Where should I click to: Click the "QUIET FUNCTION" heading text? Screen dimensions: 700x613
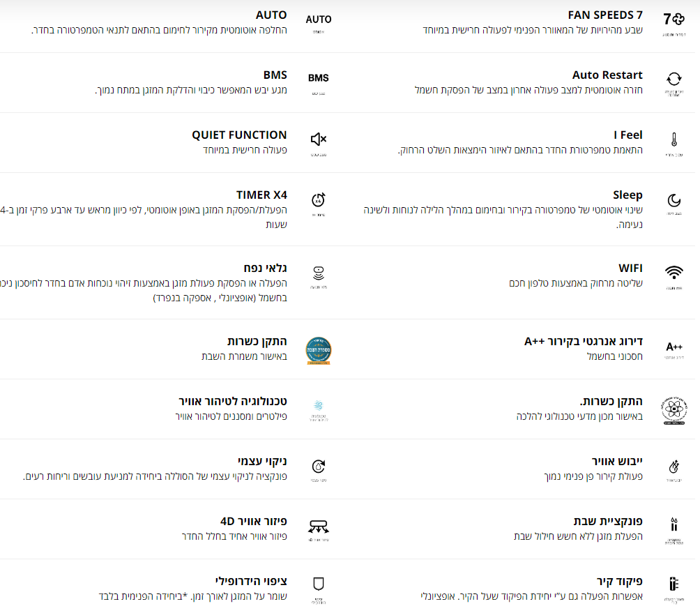point(239,135)
